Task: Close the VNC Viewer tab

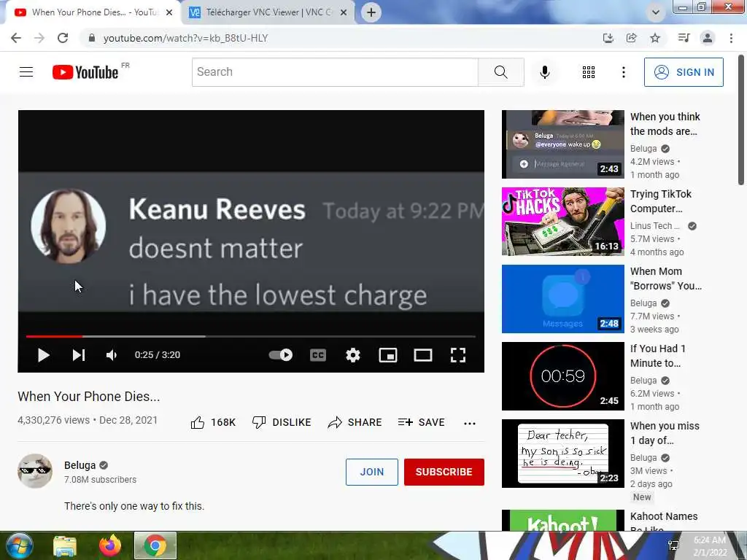Action: click(x=344, y=12)
